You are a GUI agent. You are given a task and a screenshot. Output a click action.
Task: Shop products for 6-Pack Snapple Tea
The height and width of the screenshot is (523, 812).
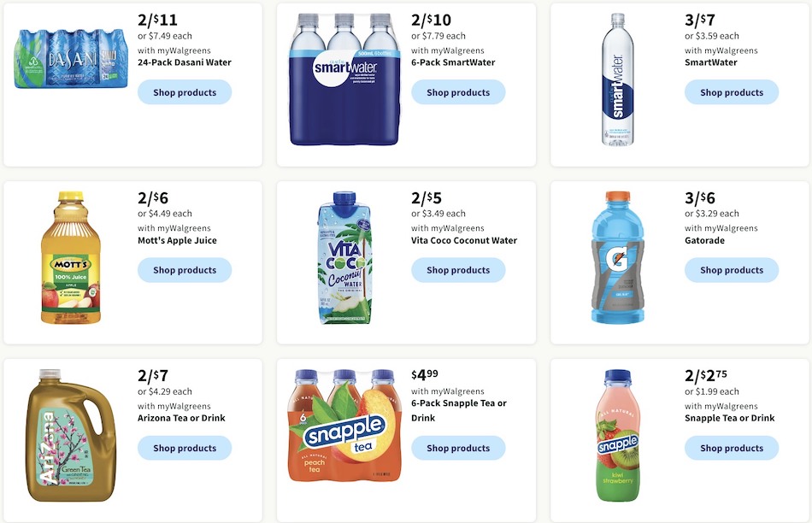[458, 448]
